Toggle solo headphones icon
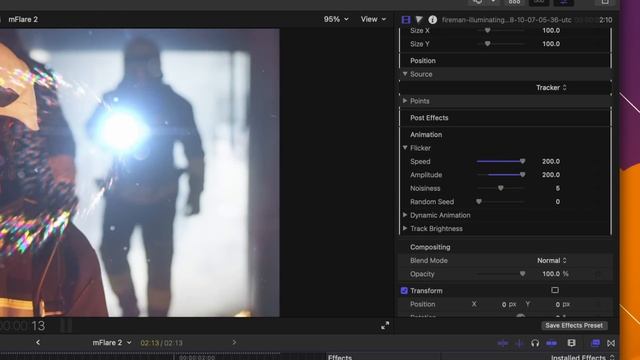The image size is (640, 360). point(535,343)
